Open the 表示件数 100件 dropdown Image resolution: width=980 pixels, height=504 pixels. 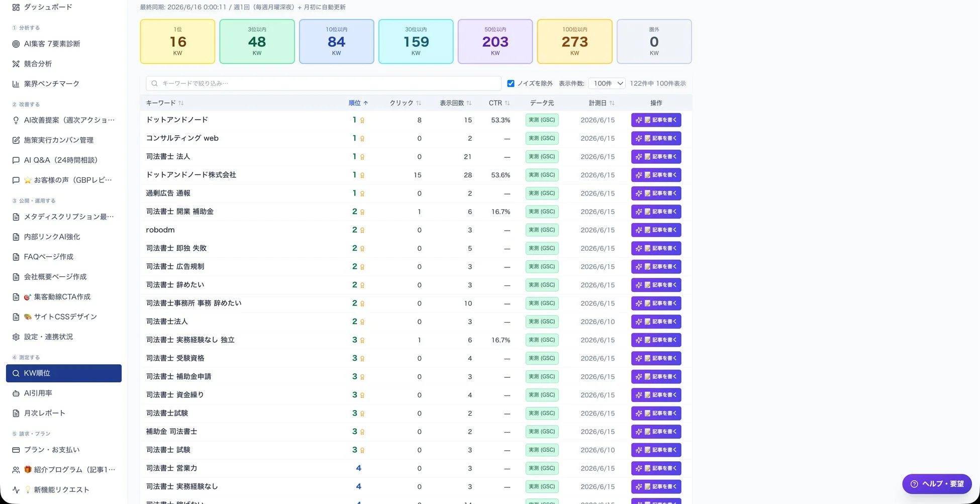[x=607, y=83]
